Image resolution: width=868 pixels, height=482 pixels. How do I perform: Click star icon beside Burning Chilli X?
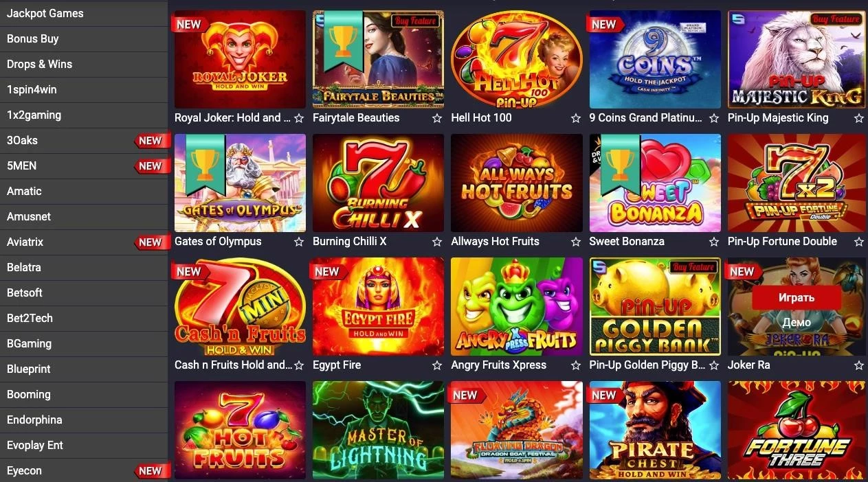(437, 242)
